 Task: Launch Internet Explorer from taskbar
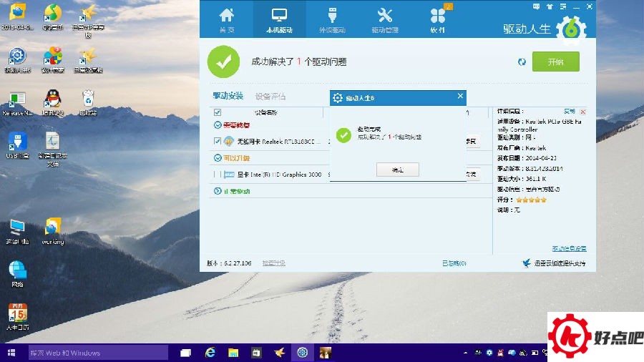[x=210, y=353]
